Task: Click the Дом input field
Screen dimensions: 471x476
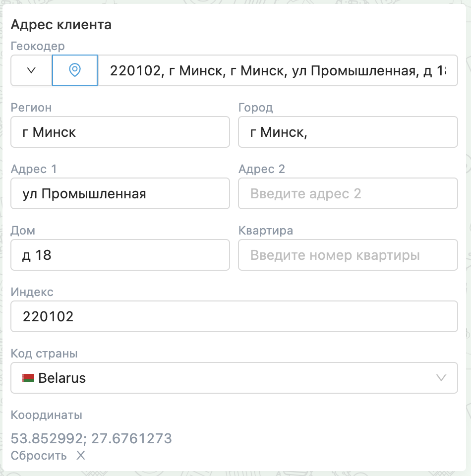Action: tap(120, 255)
